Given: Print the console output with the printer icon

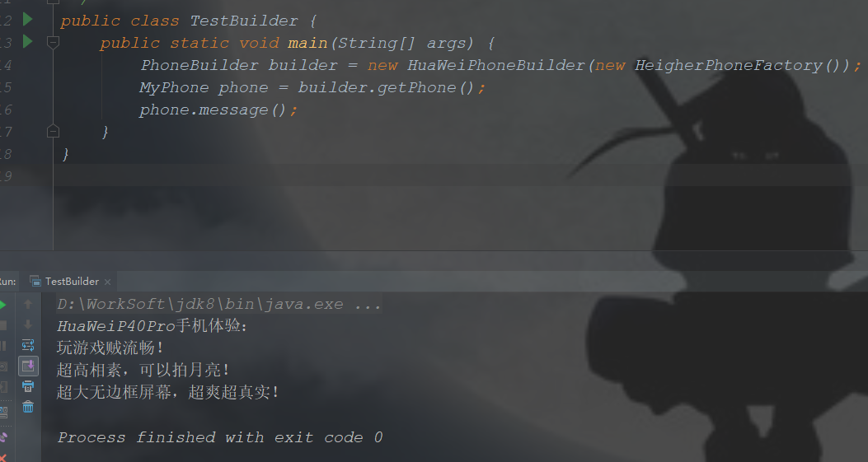Looking at the screenshot, I should point(28,386).
